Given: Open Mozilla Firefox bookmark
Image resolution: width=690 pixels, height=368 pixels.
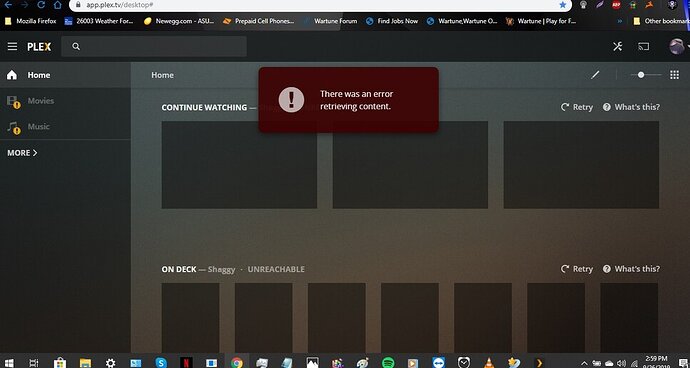Looking at the screenshot, I should (30, 21).
